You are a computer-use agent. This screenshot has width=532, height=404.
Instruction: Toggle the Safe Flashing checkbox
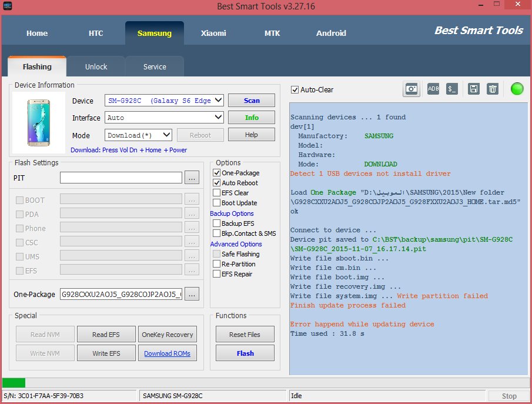[217, 254]
